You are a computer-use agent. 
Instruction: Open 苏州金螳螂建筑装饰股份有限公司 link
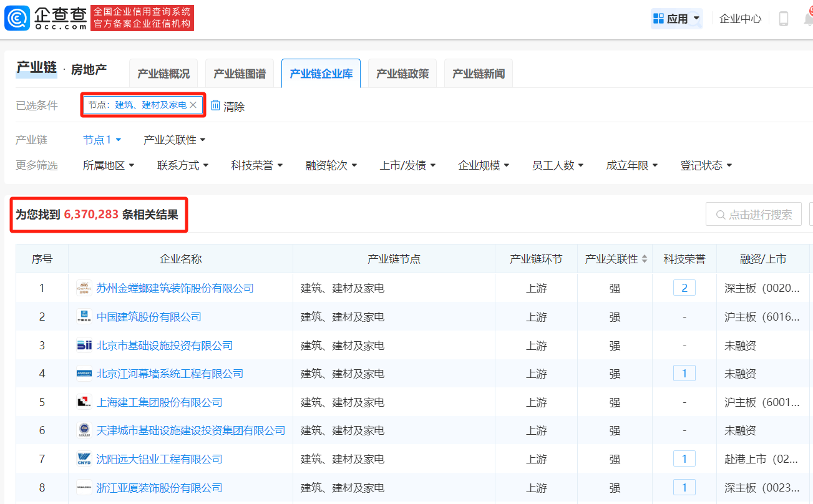pyautogui.click(x=175, y=288)
